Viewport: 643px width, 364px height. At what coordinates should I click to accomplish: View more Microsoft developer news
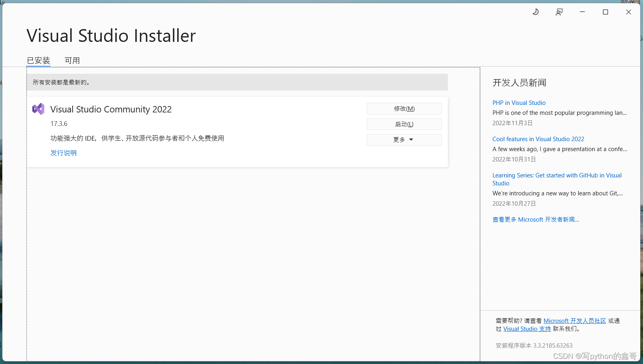point(536,219)
